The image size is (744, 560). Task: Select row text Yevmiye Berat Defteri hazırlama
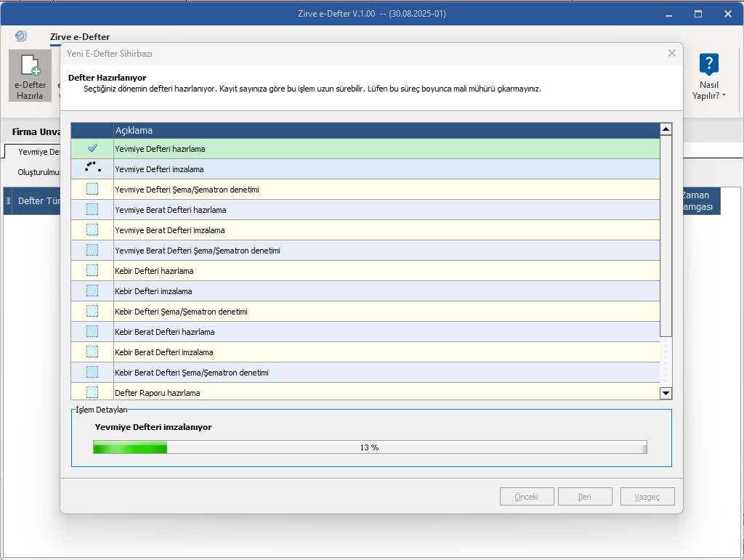pos(170,210)
